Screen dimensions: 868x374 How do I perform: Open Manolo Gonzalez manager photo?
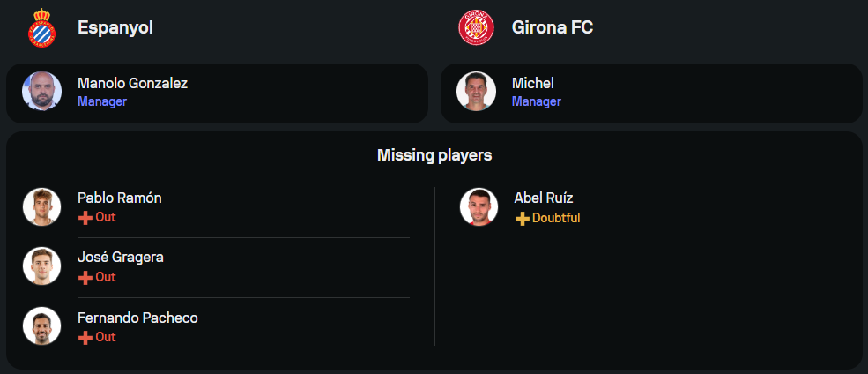(x=41, y=92)
